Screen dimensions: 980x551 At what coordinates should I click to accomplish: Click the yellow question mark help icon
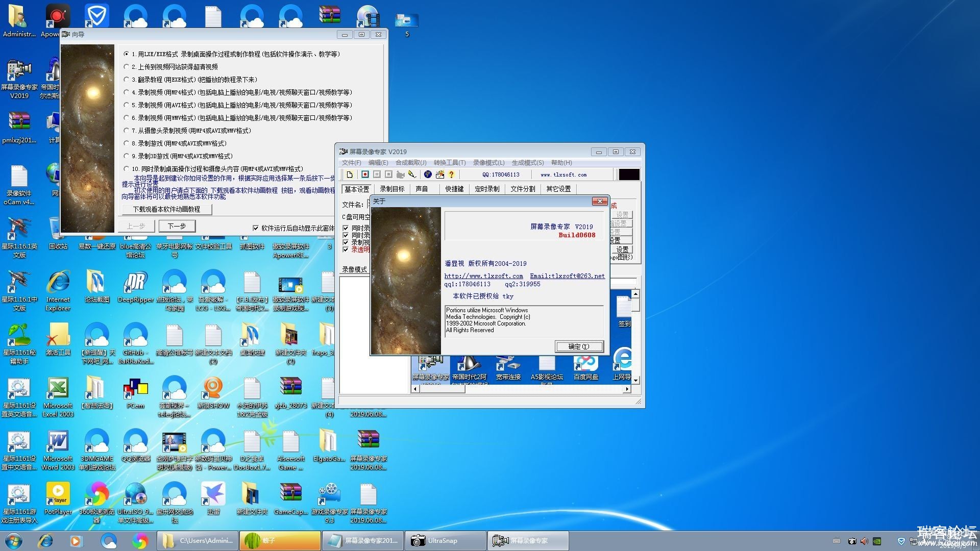[x=451, y=174]
